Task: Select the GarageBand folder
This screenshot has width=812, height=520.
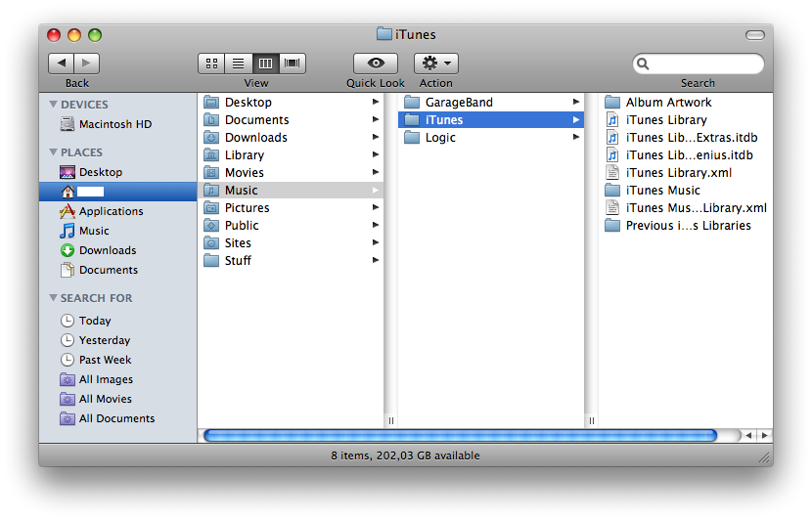Action: pos(491,102)
